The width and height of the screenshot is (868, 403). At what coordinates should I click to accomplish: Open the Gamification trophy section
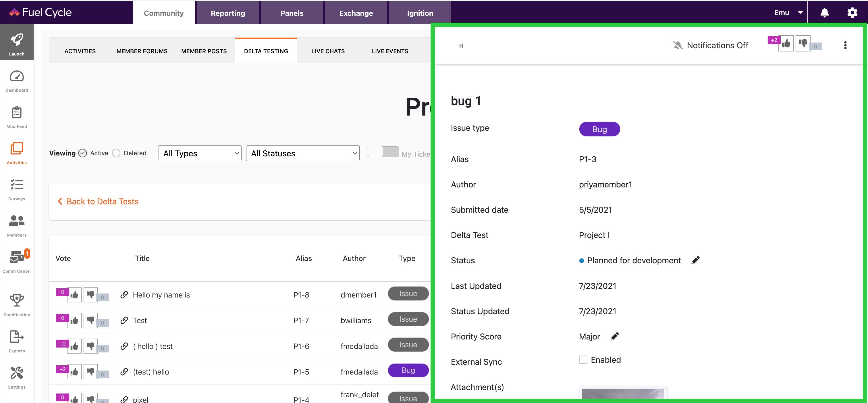pyautogui.click(x=16, y=303)
